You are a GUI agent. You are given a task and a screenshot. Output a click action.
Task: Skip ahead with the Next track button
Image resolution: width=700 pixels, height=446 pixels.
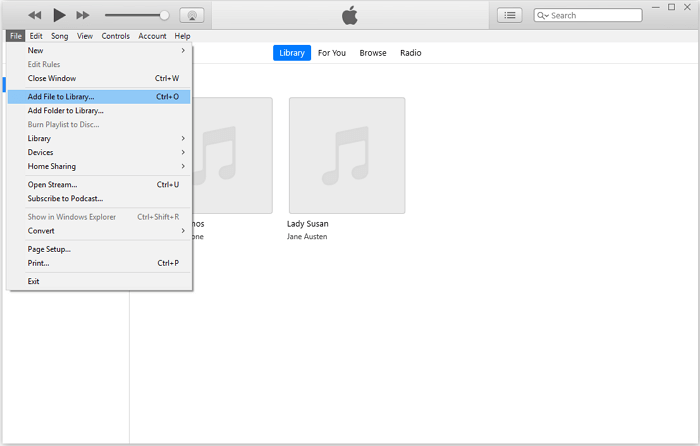[83, 15]
